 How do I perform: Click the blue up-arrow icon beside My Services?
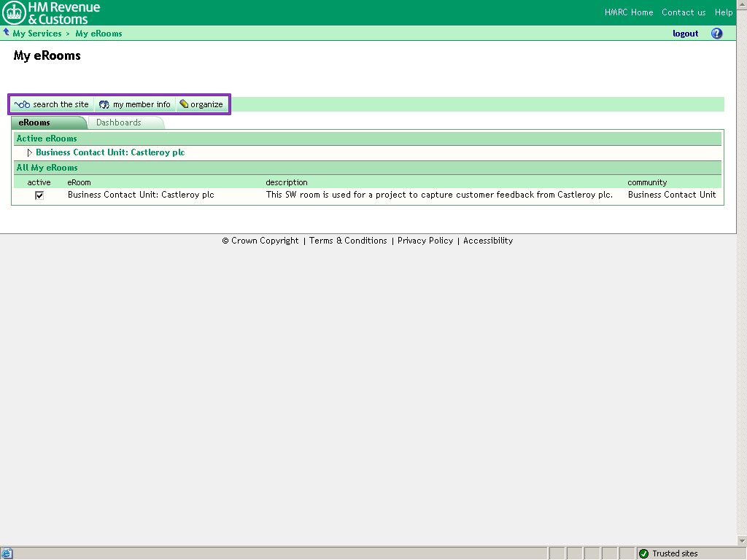tap(7, 33)
